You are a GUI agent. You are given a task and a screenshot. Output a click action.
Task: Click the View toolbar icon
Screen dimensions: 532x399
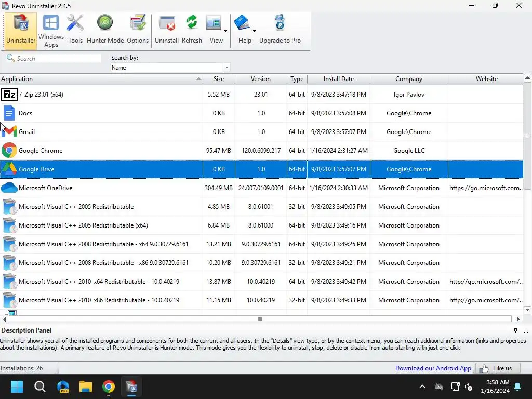pyautogui.click(x=214, y=24)
